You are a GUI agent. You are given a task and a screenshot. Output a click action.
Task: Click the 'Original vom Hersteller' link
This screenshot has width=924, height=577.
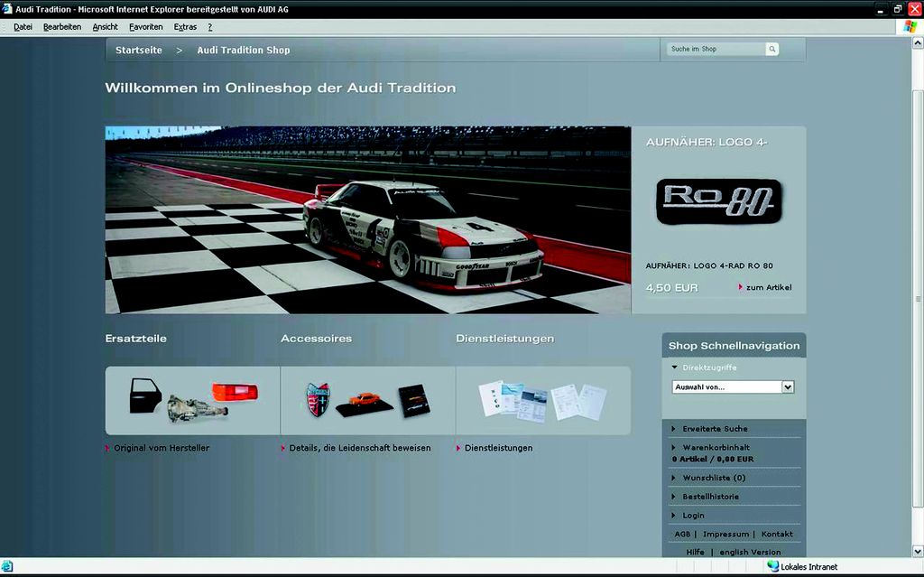[162, 448]
